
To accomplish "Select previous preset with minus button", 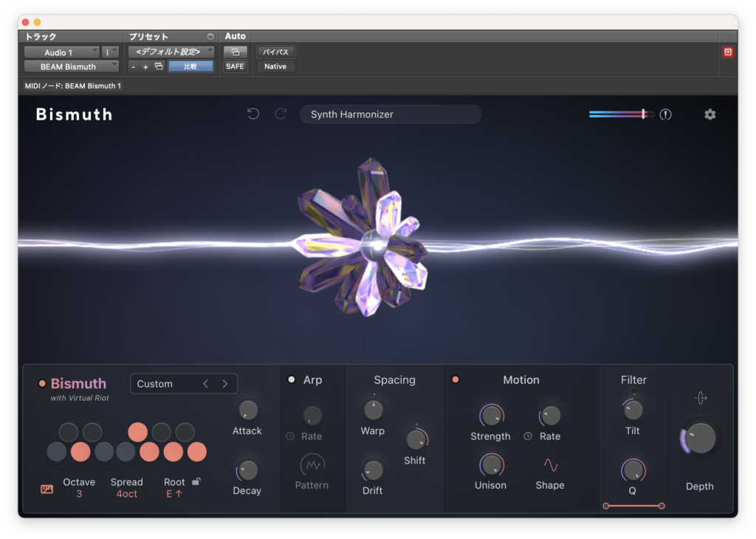I will click(133, 66).
